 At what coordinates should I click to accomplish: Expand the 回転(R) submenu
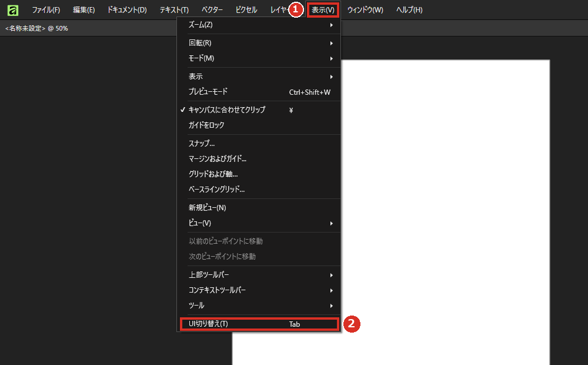pos(259,43)
